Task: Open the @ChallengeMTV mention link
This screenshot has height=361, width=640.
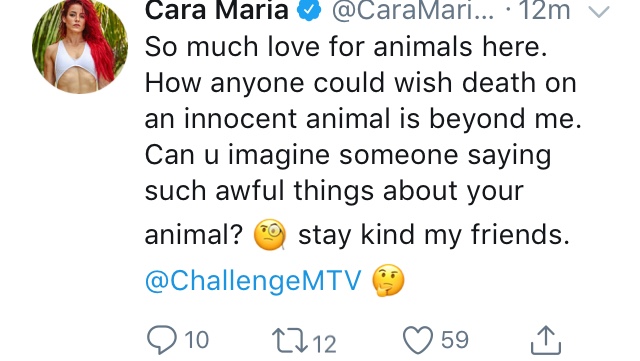Action: [253, 281]
